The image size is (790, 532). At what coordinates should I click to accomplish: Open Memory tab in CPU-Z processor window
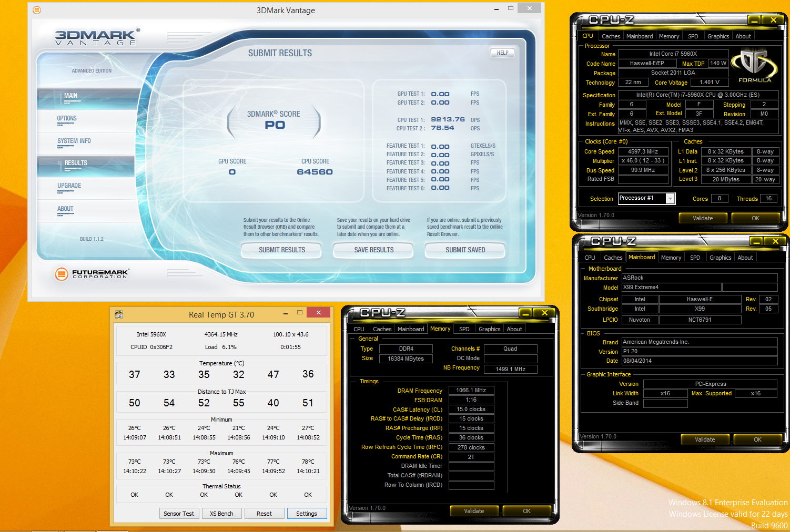pos(669,36)
